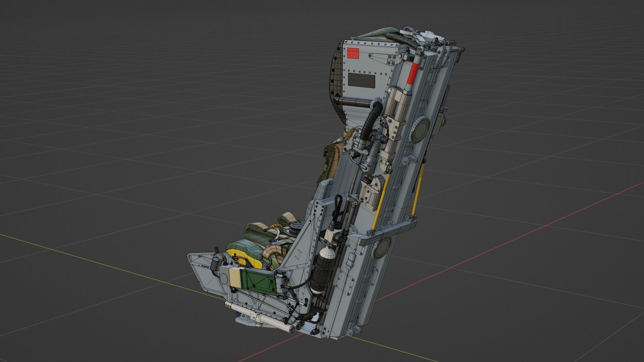This screenshot has width=644, height=362.
Task: Select the dark rectangular plate on headrest box
Action: click(362, 80)
